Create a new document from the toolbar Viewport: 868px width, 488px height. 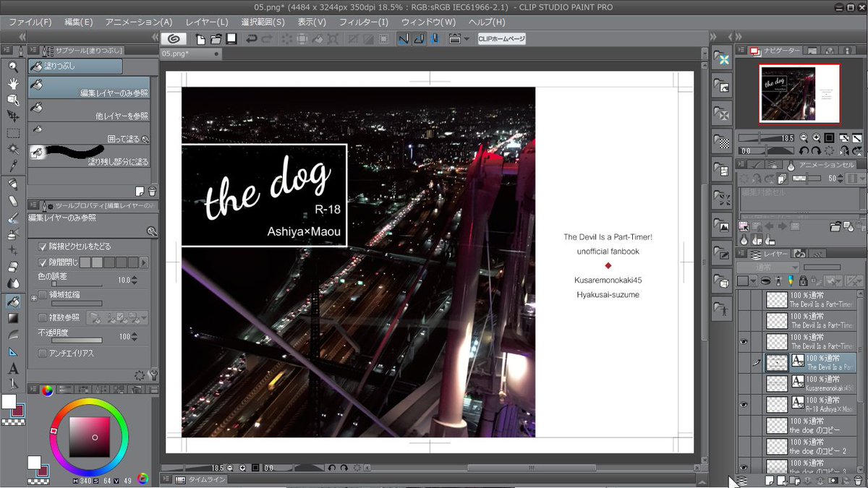point(200,39)
